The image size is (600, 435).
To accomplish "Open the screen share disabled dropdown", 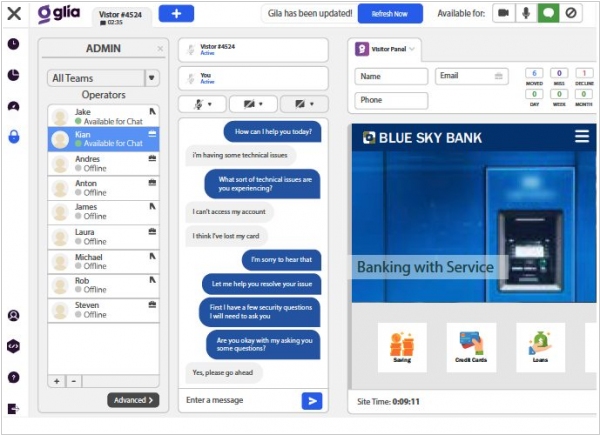I will tap(304, 104).
